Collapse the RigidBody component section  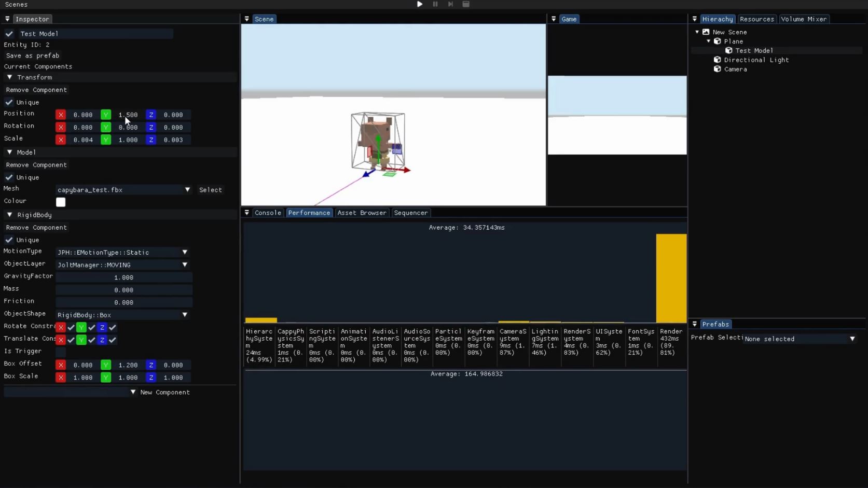tap(9, 215)
